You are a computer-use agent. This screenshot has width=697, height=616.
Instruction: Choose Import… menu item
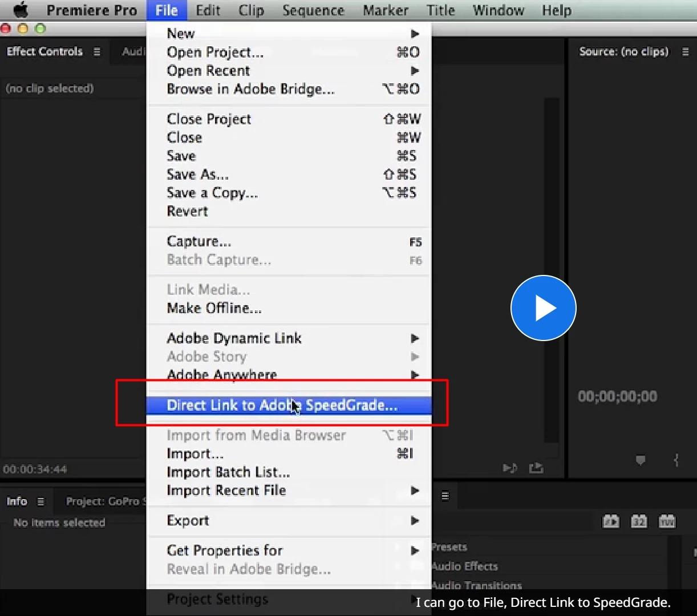click(x=289, y=454)
